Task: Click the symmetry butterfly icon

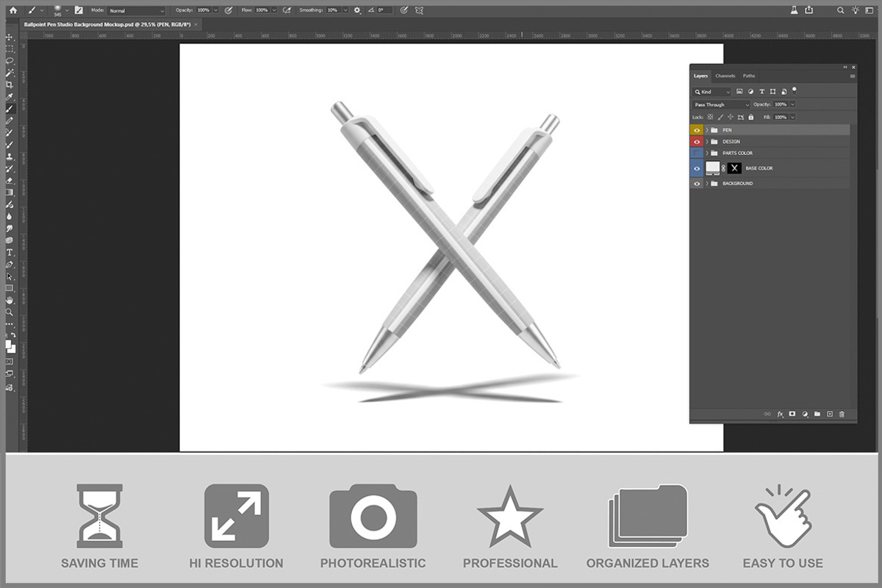Action: click(x=418, y=10)
